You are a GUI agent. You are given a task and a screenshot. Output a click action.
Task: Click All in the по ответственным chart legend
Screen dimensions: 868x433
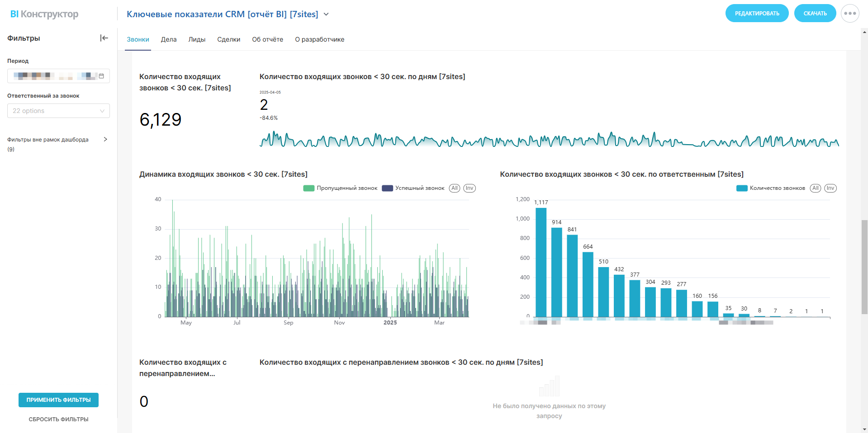pos(815,188)
